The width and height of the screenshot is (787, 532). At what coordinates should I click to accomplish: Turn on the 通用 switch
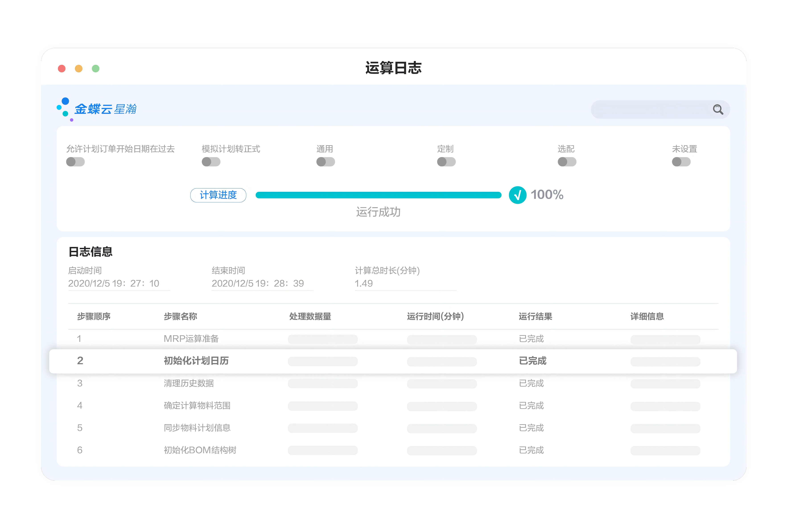tap(326, 162)
